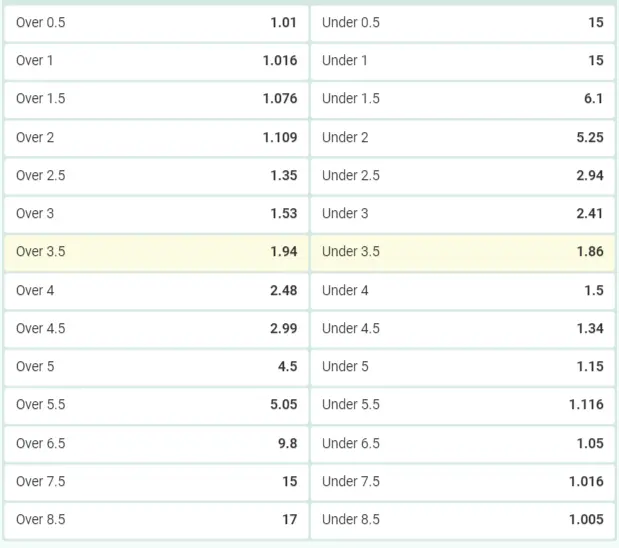Select Under 4 priced 1.5
Screen dimensions: 619x548
(463, 291)
